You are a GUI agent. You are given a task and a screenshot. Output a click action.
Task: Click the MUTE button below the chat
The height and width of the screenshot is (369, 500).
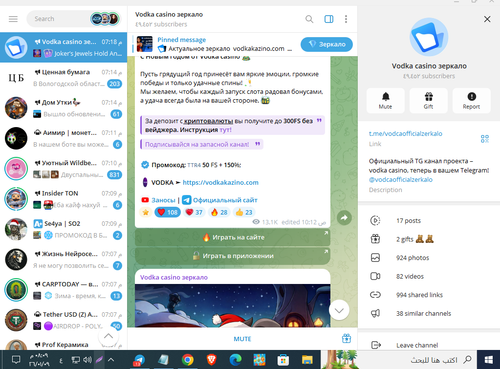242,339
